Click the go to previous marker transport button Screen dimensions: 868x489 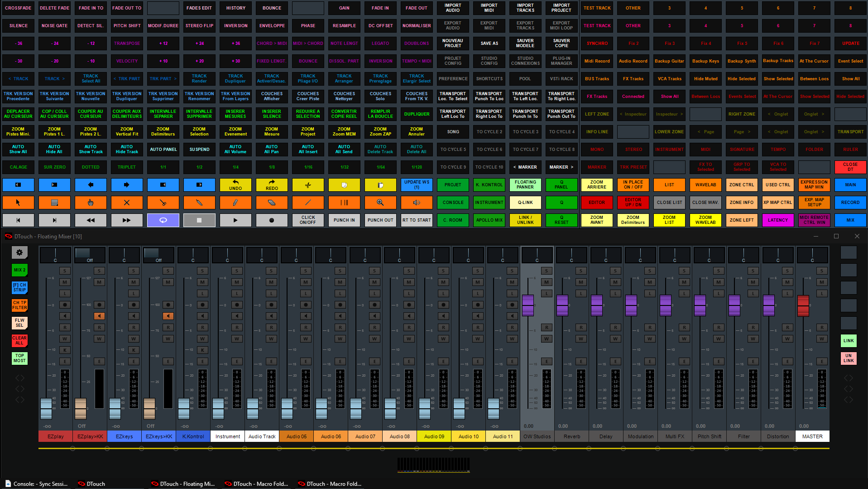point(18,220)
